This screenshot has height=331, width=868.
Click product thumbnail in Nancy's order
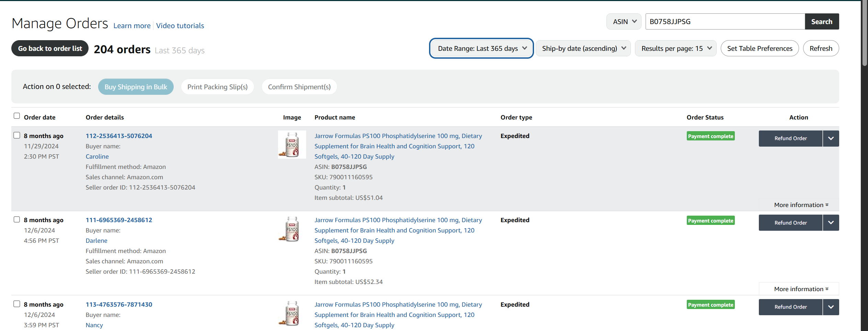click(292, 313)
